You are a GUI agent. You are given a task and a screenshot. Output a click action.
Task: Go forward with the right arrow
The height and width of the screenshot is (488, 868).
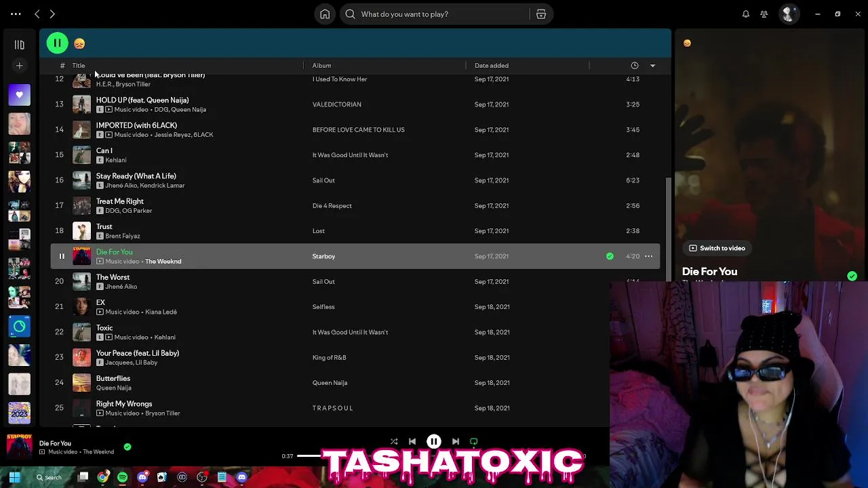(x=52, y=14)
